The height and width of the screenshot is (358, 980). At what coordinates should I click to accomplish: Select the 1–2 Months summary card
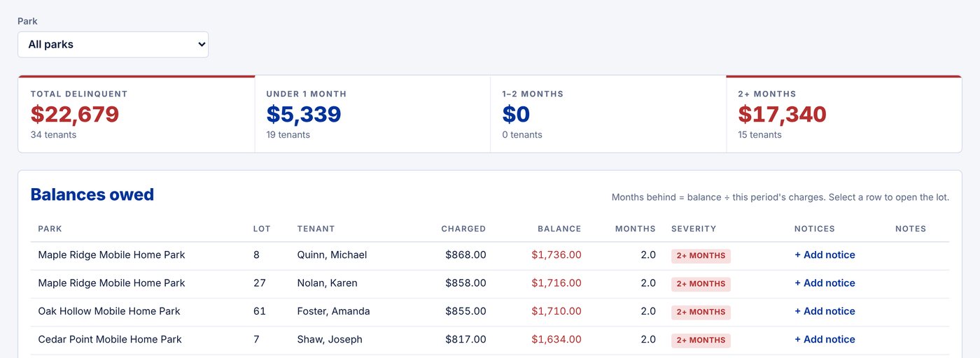click(x=608, y=114)
